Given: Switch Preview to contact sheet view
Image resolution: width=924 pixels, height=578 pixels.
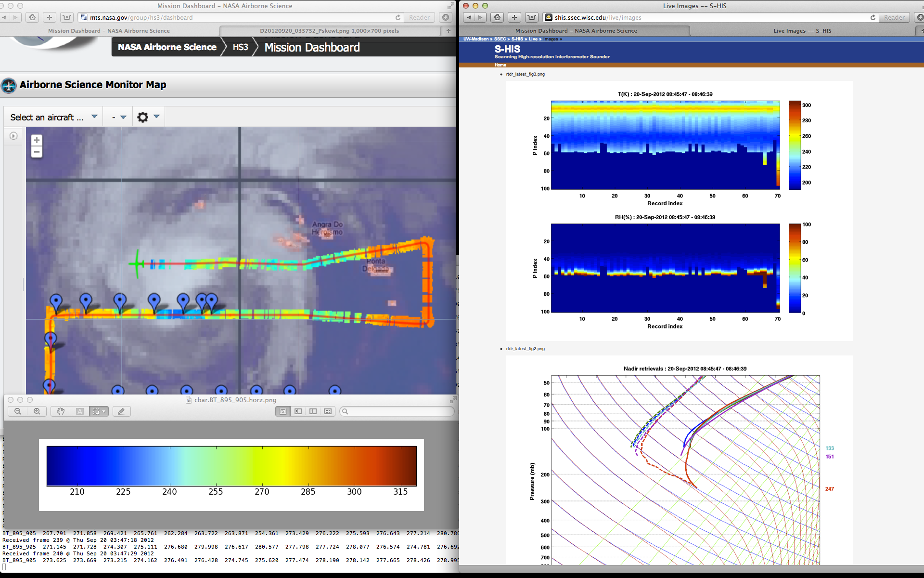Looking at the screenshot, I should [328, 411].
